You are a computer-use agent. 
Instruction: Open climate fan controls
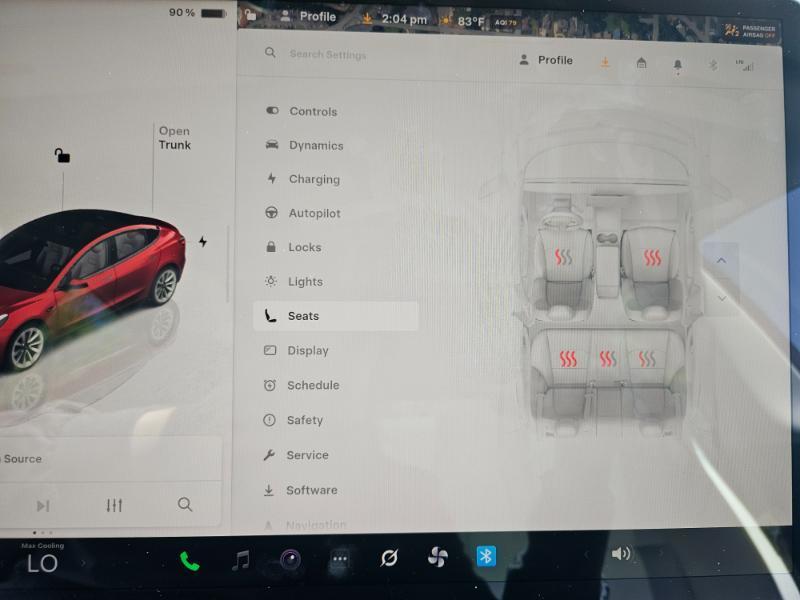437,558
